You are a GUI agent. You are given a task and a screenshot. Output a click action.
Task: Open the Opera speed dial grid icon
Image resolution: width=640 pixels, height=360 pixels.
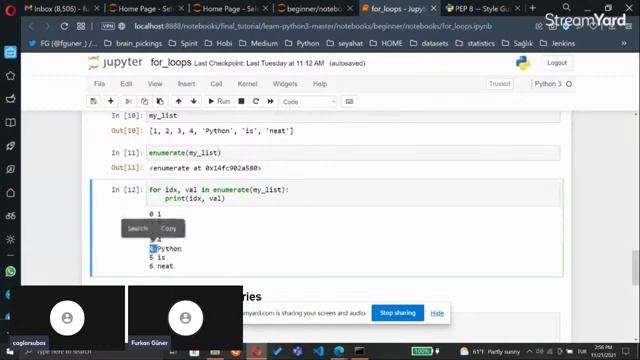click(81, 27)
